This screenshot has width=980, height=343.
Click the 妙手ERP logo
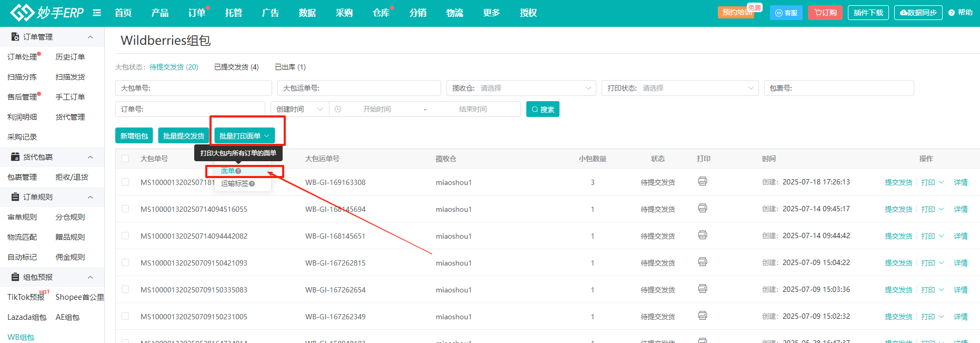coord(47,13)
